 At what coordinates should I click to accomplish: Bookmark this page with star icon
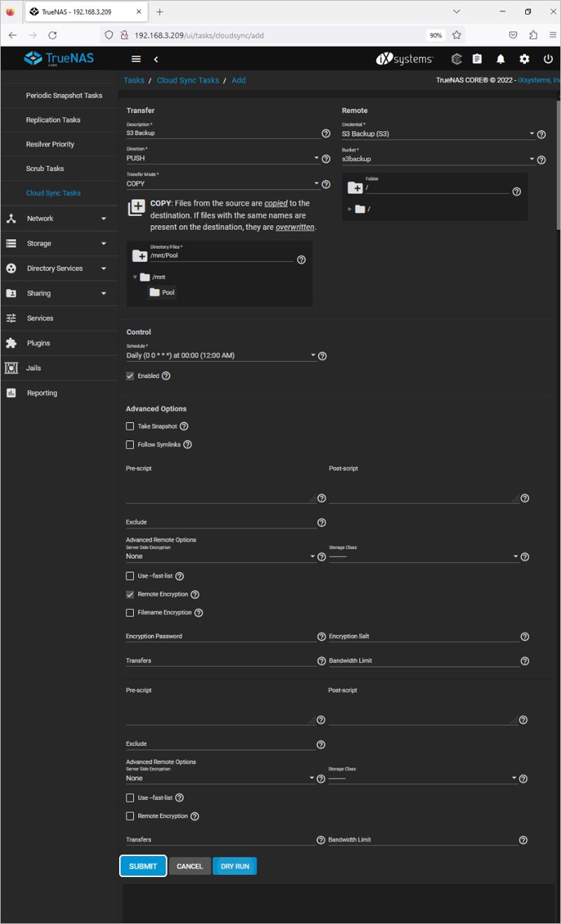(x=457, y=35)
